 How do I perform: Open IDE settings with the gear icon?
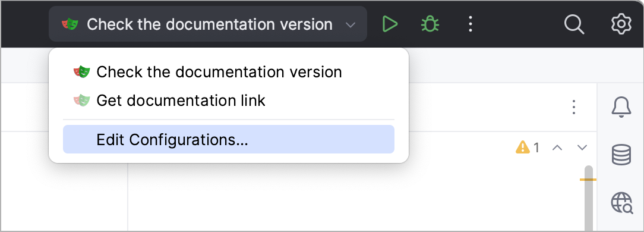(621, 24)
